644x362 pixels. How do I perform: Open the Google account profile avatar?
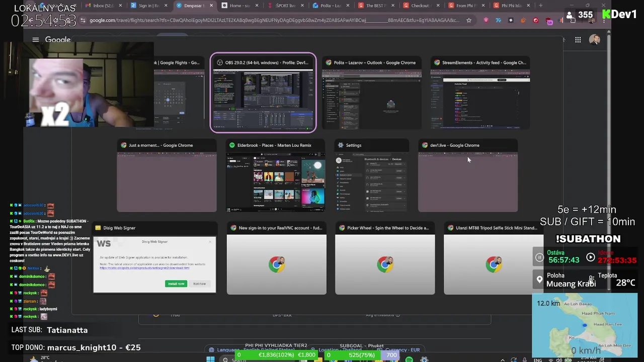point(595,40)
